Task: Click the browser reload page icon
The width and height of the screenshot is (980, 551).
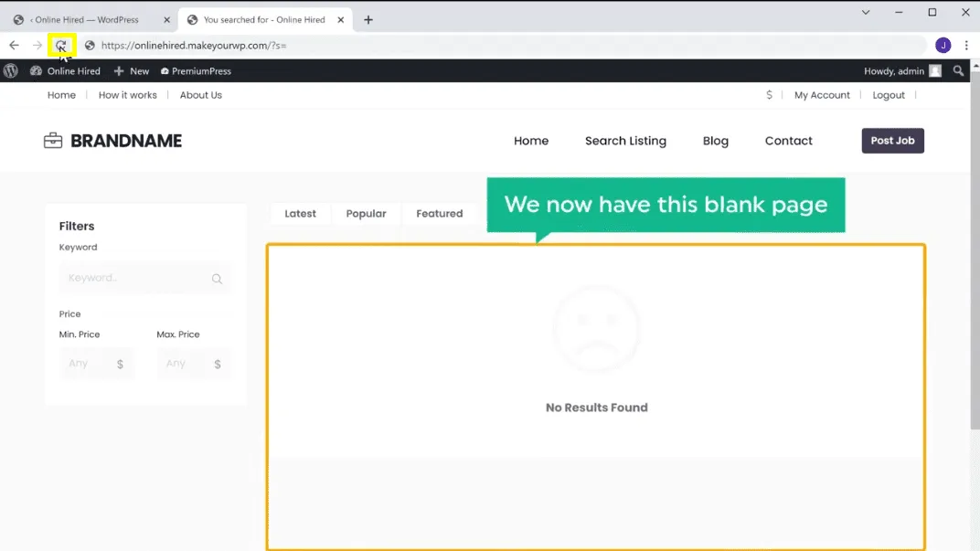Action: point(61,45)
